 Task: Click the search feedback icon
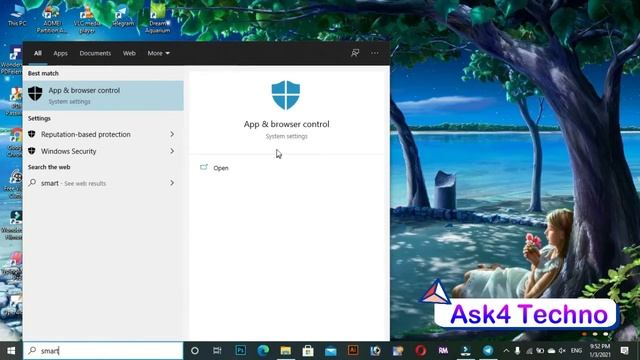point(355,53)
